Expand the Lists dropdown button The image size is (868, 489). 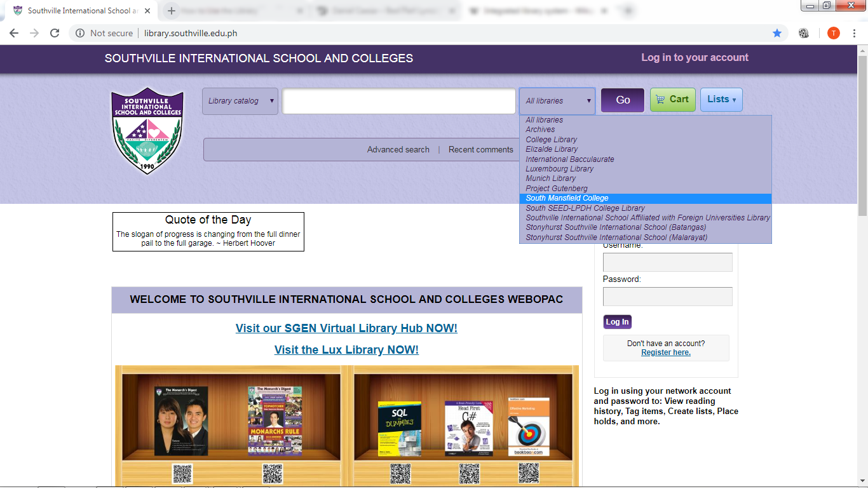[721, 99]
